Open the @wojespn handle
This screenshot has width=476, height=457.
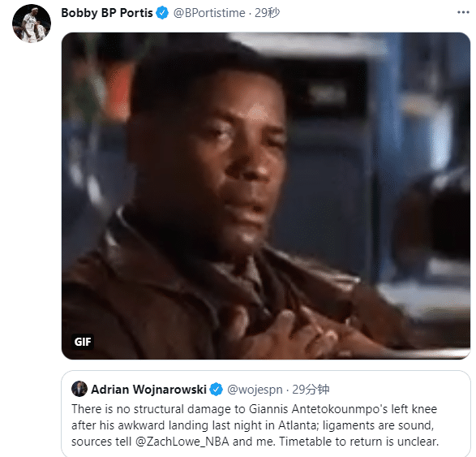tap(255, 390)
